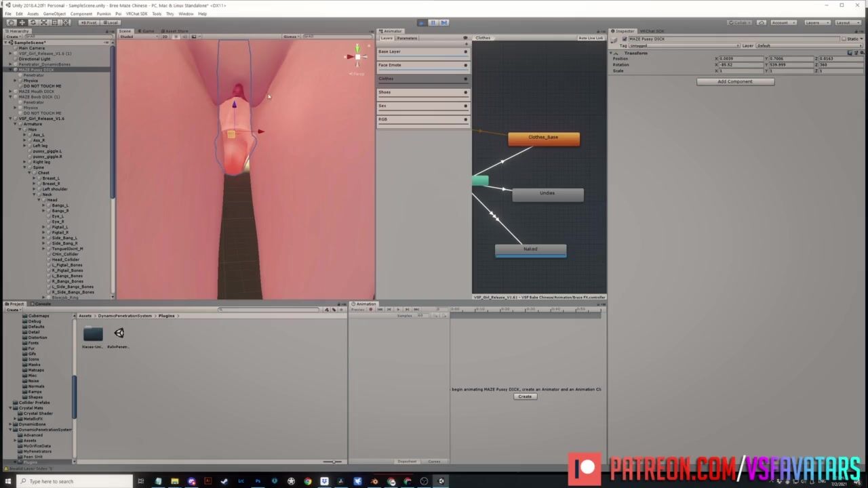Screen dimensions: 868x488
Task: Click the Unity file icon in Plugins folder
Action: 119,333
